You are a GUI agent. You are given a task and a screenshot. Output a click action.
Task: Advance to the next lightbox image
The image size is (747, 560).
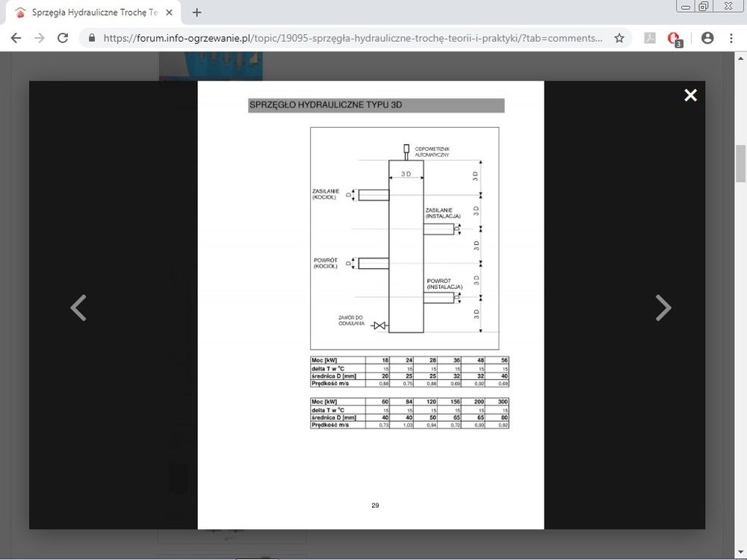pyautogui.click(x=663, y=308)
